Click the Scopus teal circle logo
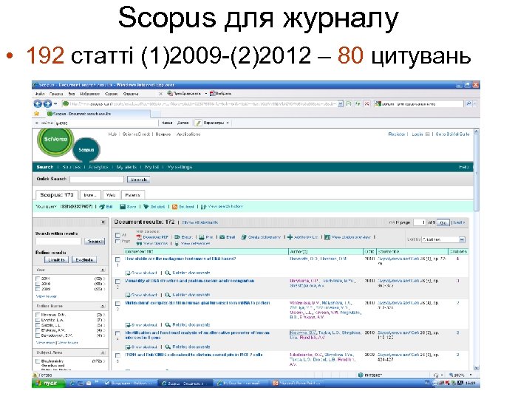Viewport: 532px width, 399px height. pos(86,149)
